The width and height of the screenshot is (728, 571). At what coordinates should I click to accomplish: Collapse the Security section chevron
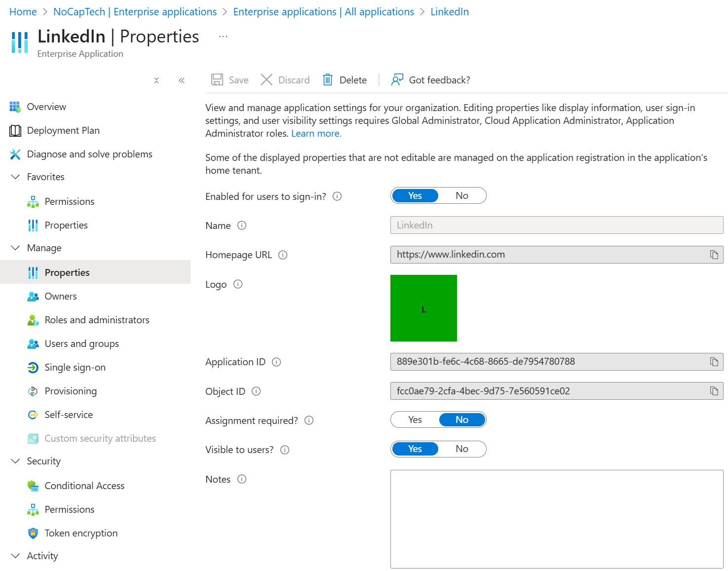[x=15, y=461]
